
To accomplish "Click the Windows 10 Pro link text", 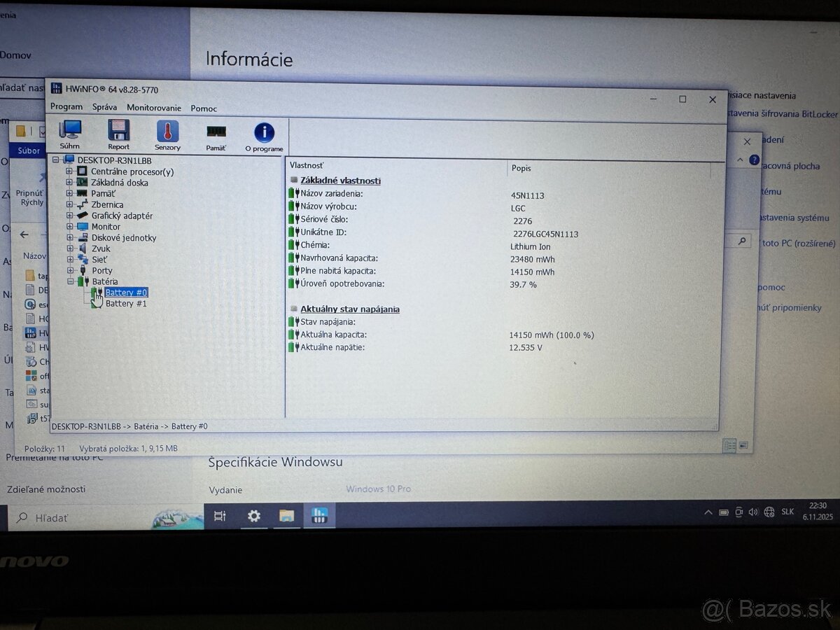I will point(378,489).
